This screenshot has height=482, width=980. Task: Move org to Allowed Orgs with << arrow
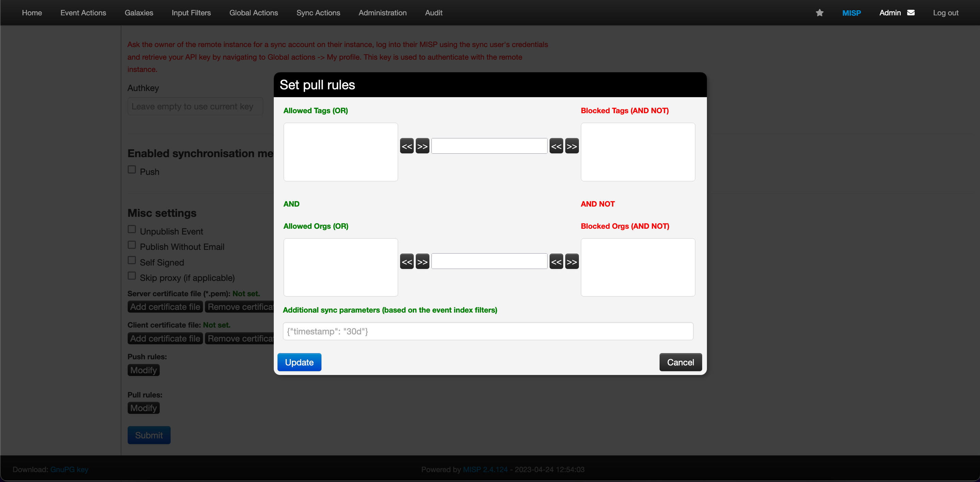[407, 261]
